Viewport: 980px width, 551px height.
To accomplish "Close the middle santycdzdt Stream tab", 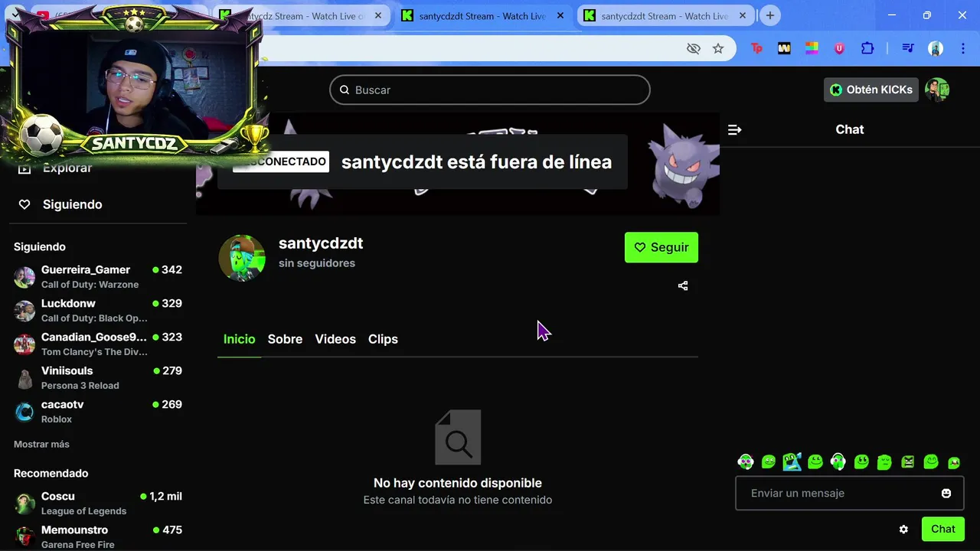I will (x=560, y=15).
